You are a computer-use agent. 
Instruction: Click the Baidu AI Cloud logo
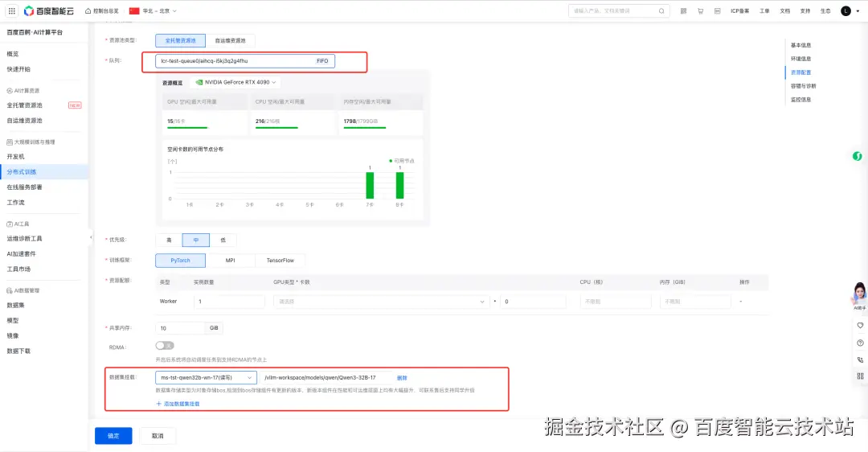(x=49, y=10)
